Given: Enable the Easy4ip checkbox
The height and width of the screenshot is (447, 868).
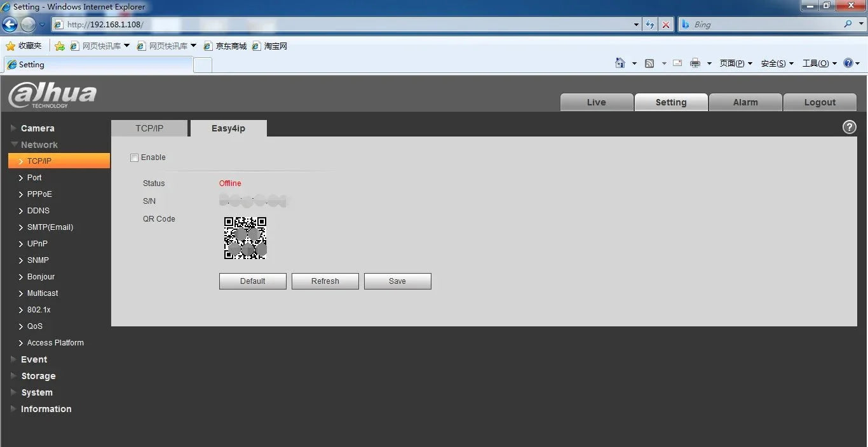Looking at the screenshot, I should click(134, 157).
